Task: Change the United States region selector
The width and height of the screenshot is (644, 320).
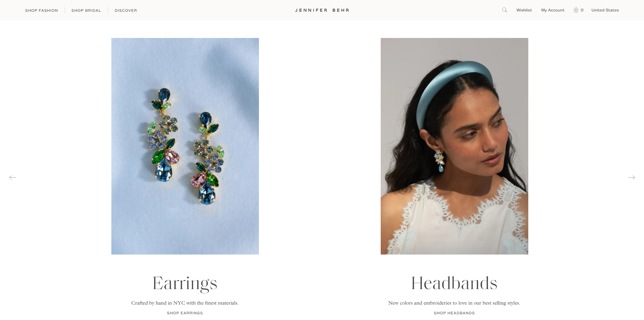Action: click(605, 10)
